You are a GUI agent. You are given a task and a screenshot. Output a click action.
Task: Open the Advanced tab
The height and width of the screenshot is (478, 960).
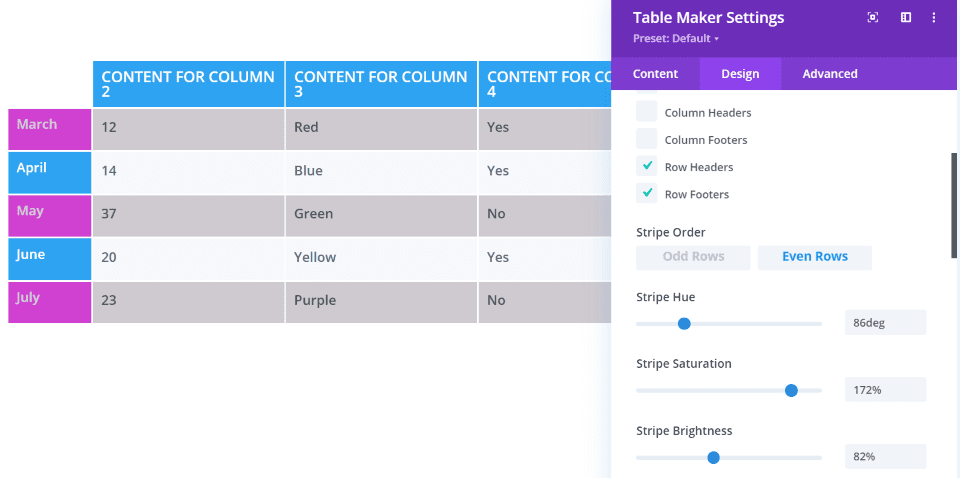pyautogui.click(x=830, y=74)
